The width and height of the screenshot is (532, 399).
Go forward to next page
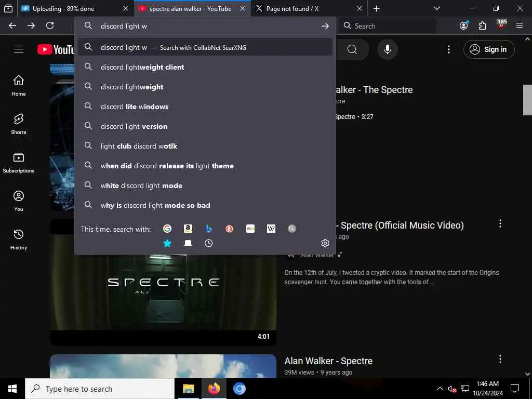[31, 26]
